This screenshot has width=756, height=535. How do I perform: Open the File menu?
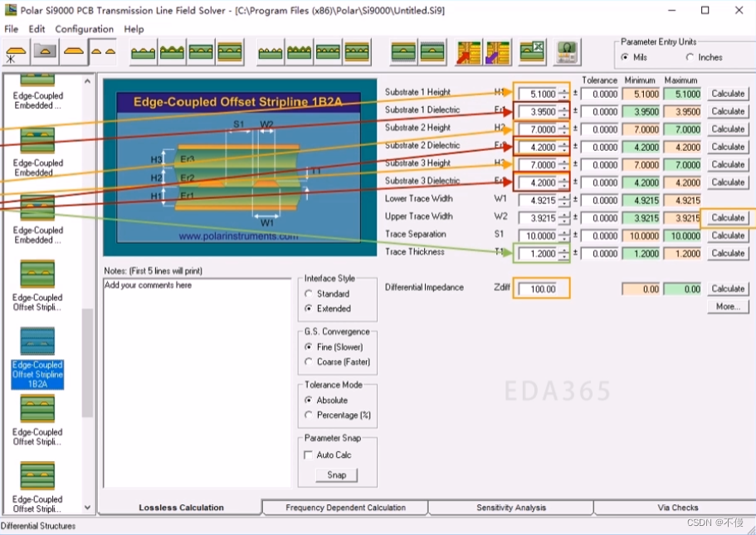tap(11, 29)
